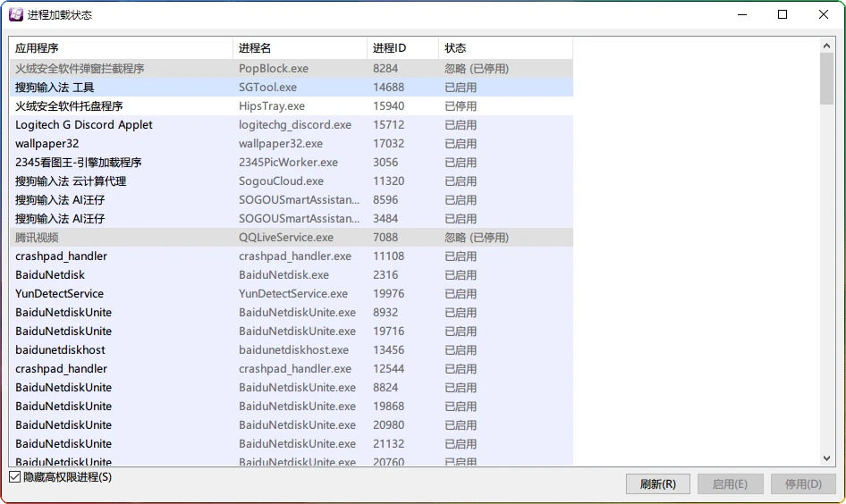Screen dimensions: 846x504
Task: Sort by the 进程名 column header
Action: 300,48
